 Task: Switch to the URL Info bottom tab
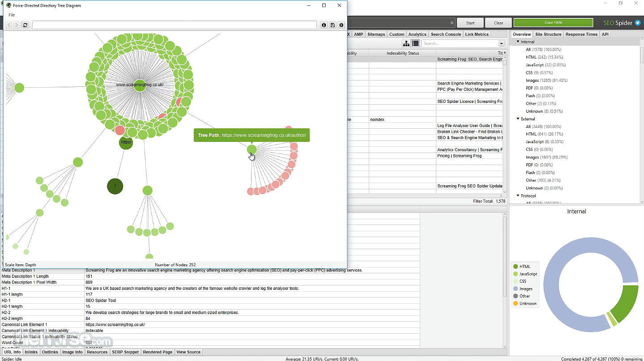(x=13, y=352)
